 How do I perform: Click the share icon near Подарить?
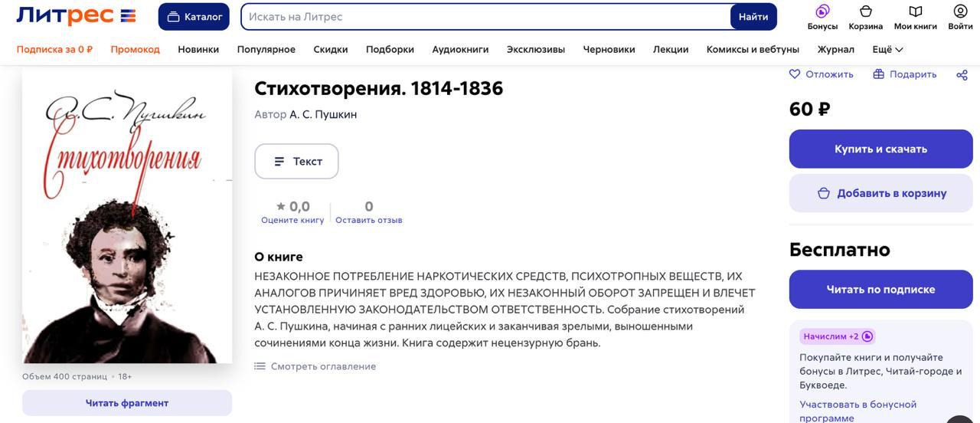tap(962, 74)
